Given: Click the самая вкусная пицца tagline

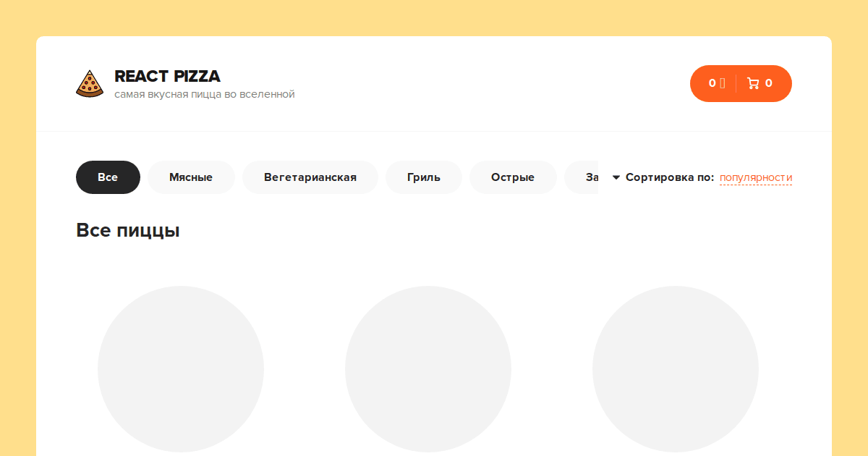Looking at the screenshot, I should click(x=204, y=94).
